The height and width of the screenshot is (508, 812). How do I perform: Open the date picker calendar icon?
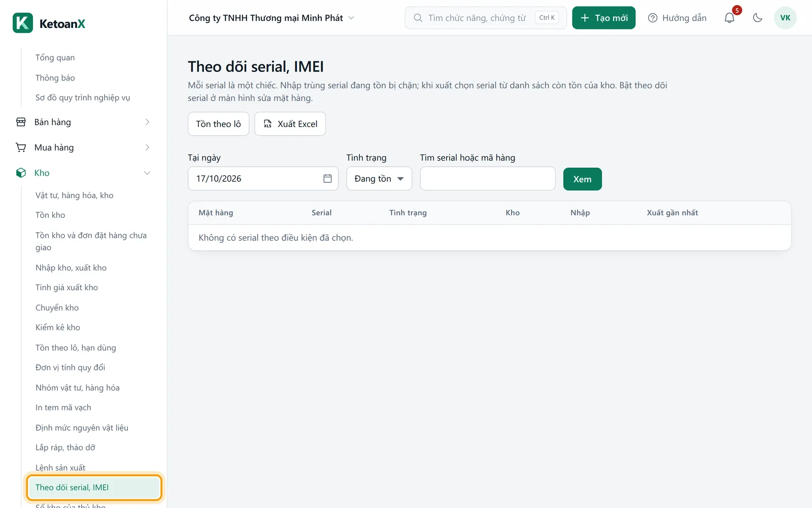pyautogui.click(x=327, y=178)
